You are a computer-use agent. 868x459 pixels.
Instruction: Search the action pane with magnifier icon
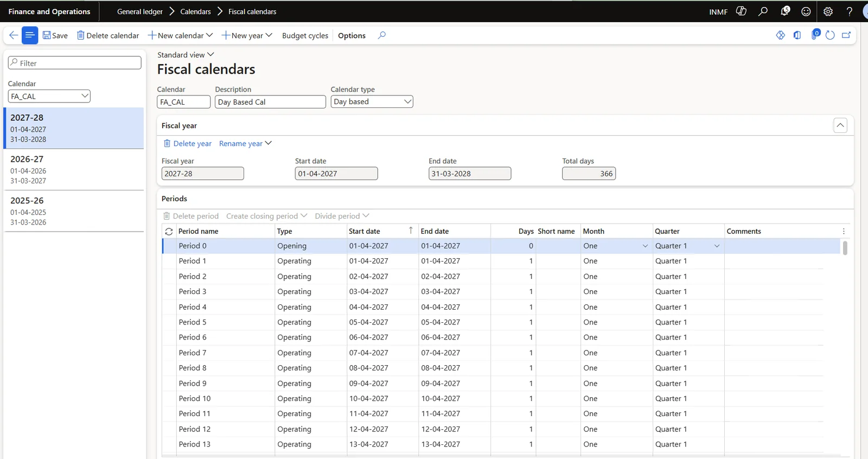(x=382, y=35)
